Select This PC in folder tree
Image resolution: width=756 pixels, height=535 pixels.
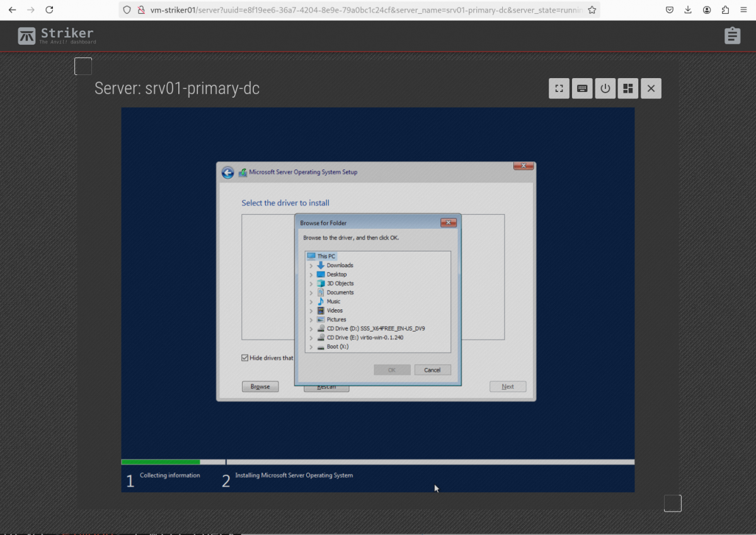[326, 256]
